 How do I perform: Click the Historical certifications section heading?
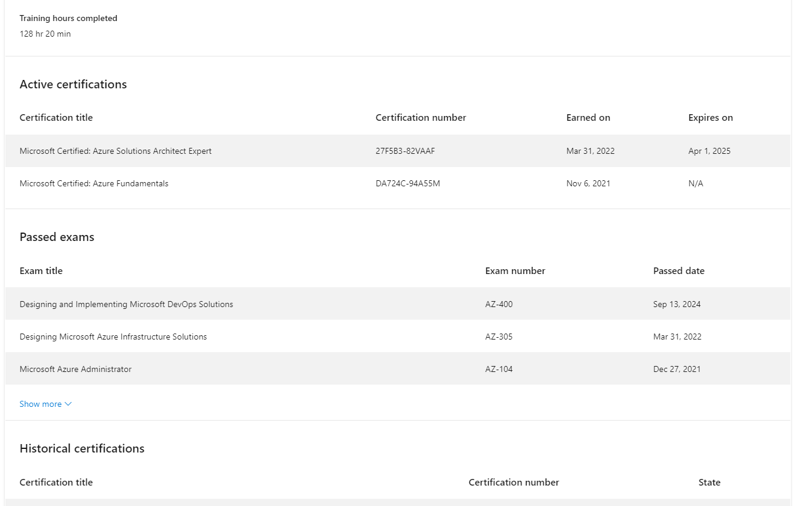(82, 448)
